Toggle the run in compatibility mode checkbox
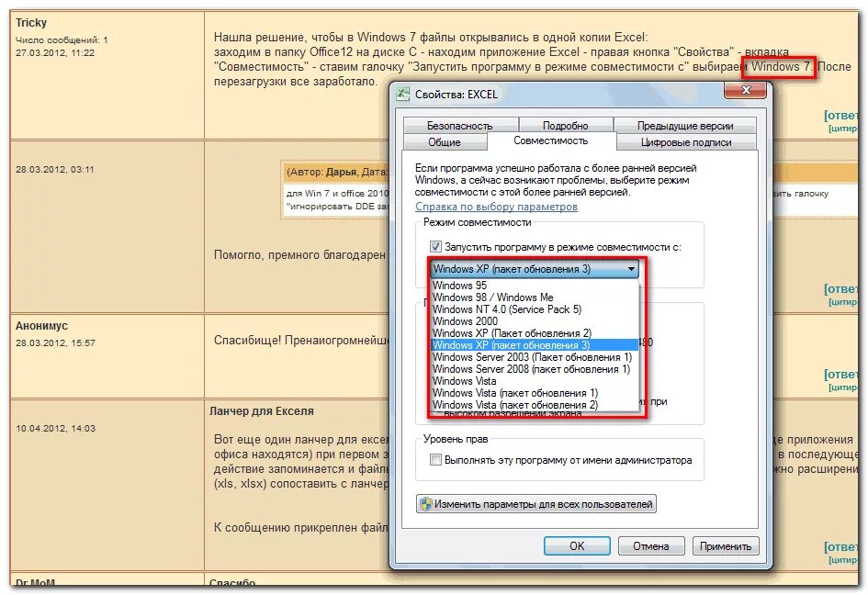Image resolution: width=868 pixels, height=595 pixels. click(x=435, y=246)
